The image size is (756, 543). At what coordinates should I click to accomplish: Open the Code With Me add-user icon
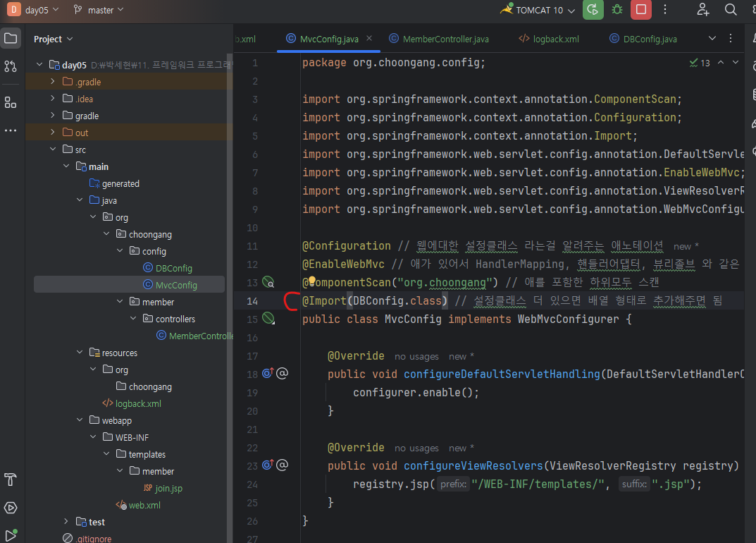(x=702, y=10)
